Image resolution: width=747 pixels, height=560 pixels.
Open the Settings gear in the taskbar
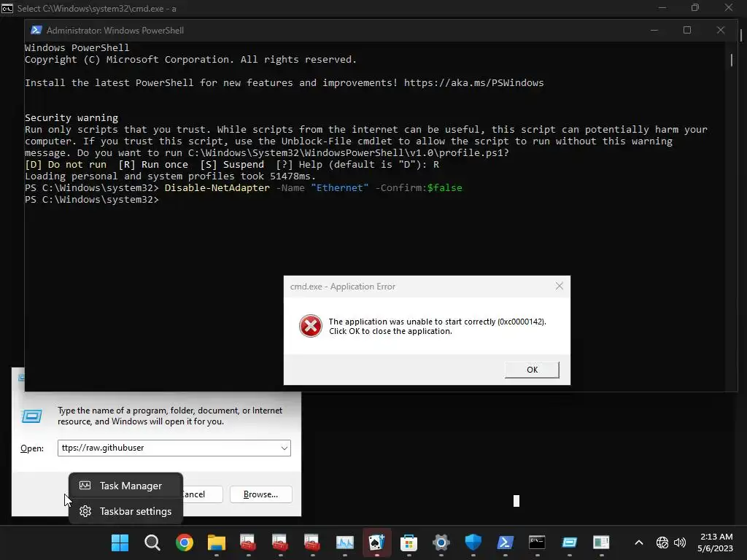pyautogui.click(x=441, y=542)
